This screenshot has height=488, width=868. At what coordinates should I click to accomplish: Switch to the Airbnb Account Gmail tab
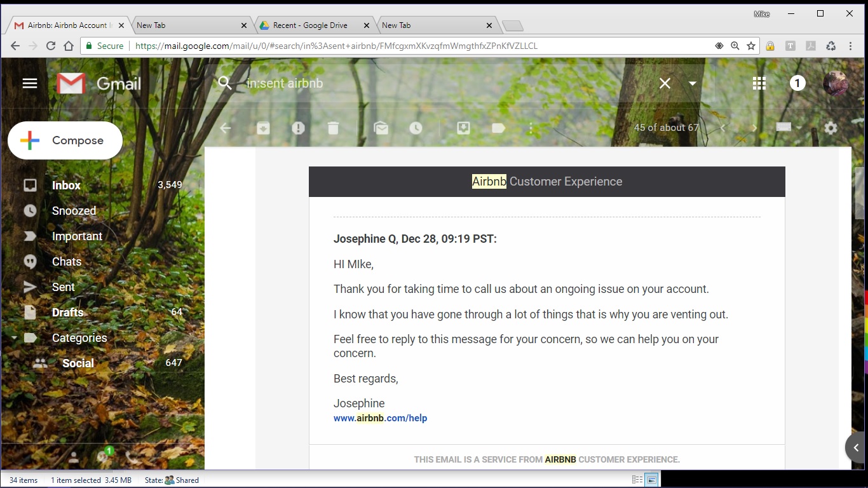click(70, 25)
